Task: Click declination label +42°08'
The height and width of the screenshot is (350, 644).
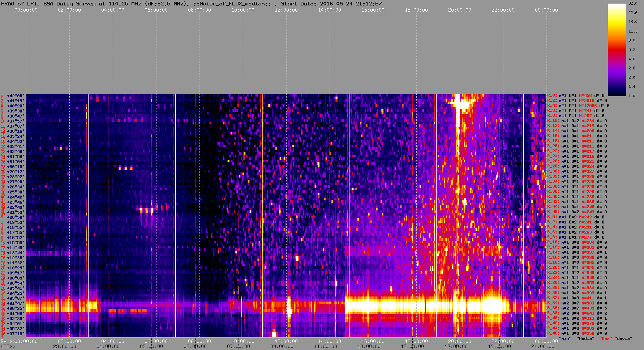Action: click(16, 96)
